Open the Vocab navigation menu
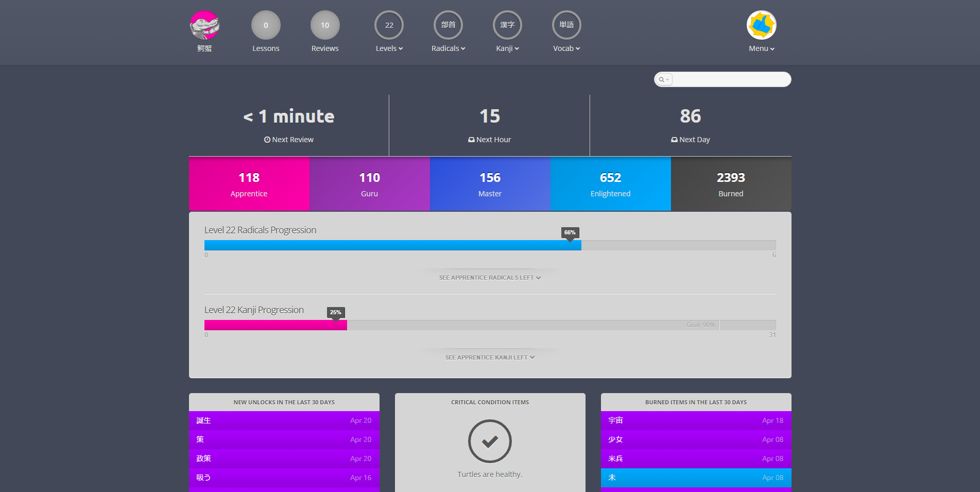This screenshot has height=492, width=980. click(x=565, y=48)
